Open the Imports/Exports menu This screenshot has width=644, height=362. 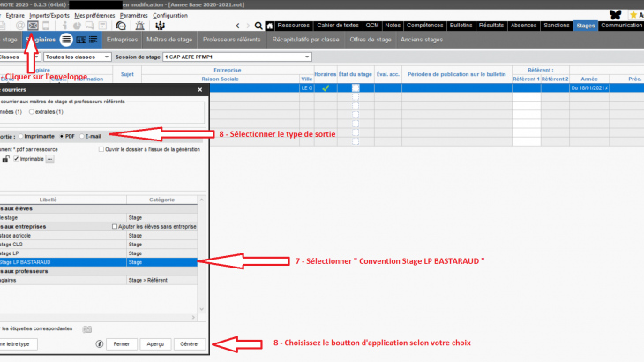(49, 15)
